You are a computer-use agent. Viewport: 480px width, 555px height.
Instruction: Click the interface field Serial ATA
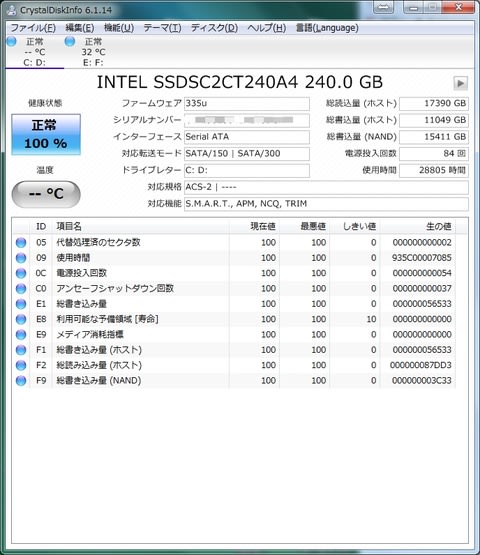click(247, 137)
